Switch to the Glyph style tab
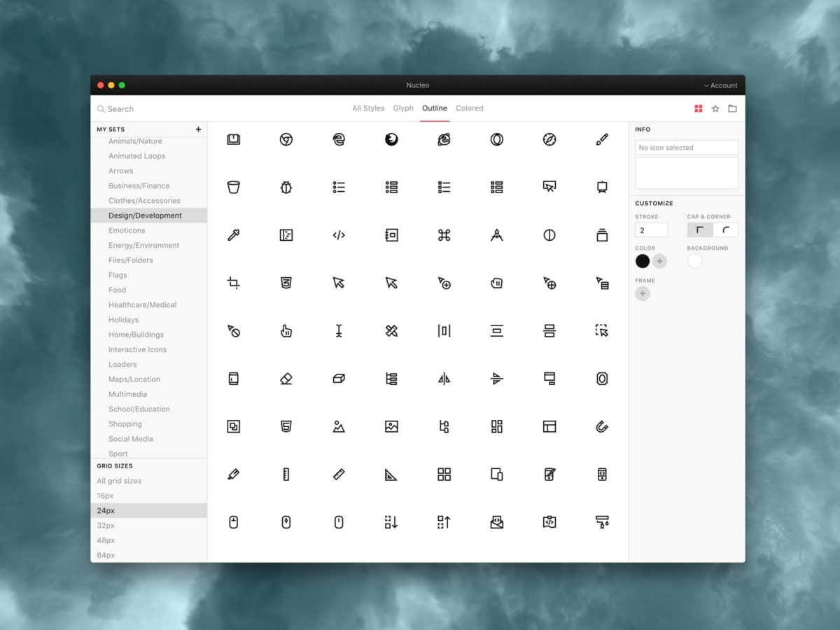The height and width of the screenshot is (630, 840). click(x=403, y=108)
